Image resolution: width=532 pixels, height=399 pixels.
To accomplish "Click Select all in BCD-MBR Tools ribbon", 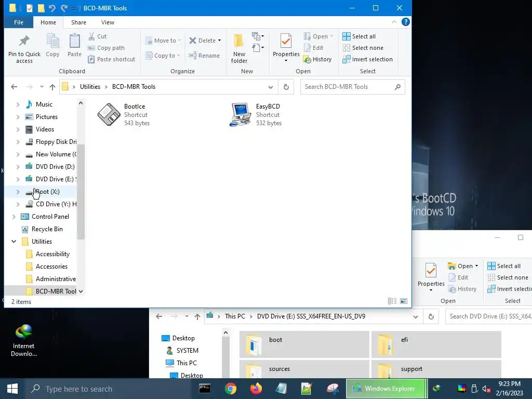I will (x=359, y=36).
